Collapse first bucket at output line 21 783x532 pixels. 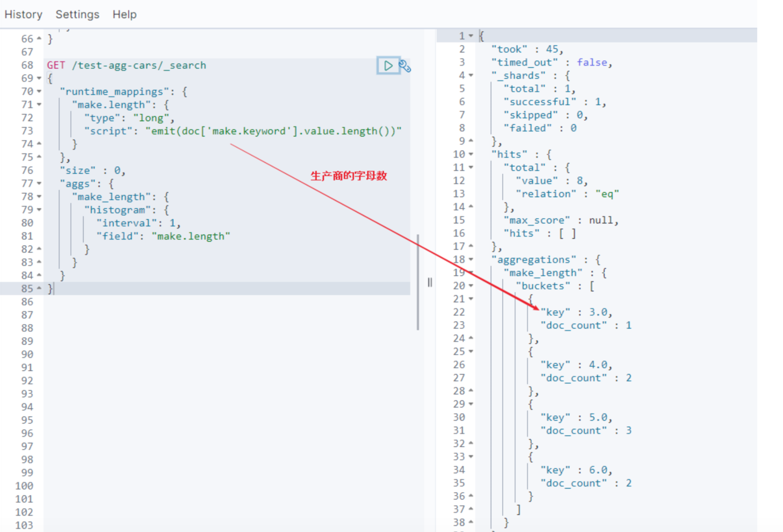(471, 299)
